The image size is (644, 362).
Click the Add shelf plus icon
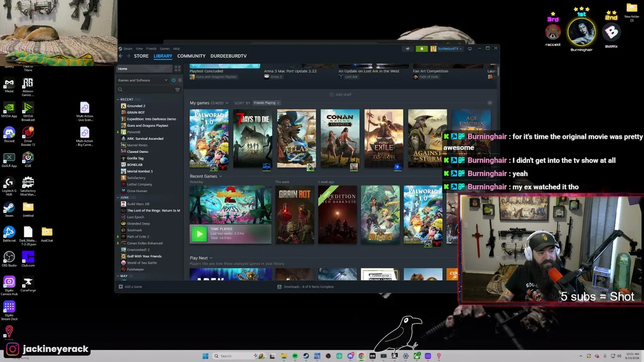[332, 95]
